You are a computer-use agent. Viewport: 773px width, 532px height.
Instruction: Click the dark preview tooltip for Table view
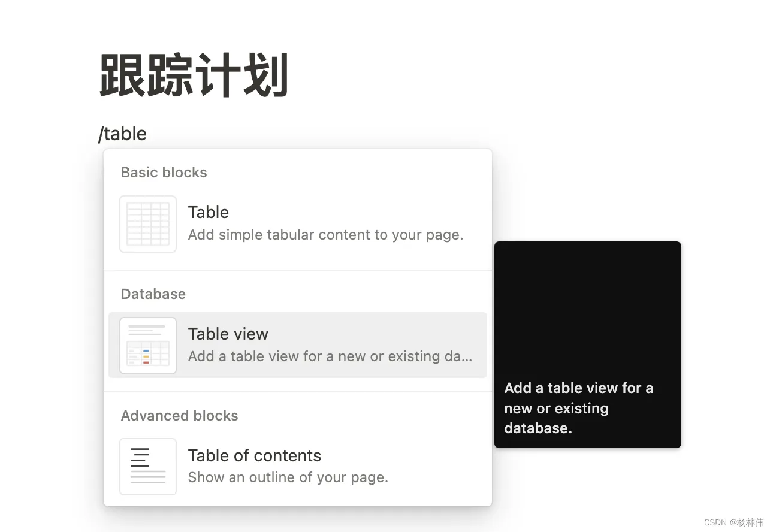[588, 344]
